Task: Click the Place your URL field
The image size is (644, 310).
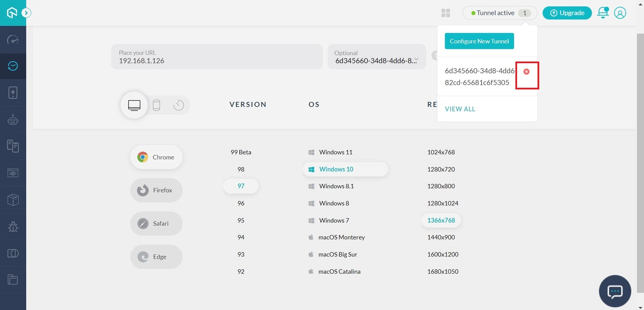Action: pyautogui.click(x=217, y=57)
